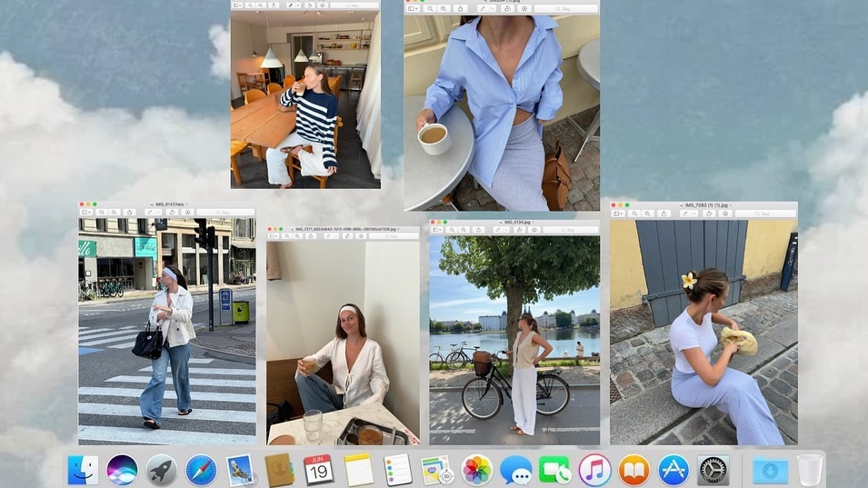This screenshot has height=488, width=868.
Task: Open Safari from the dock
Action: tap(200, 470)
